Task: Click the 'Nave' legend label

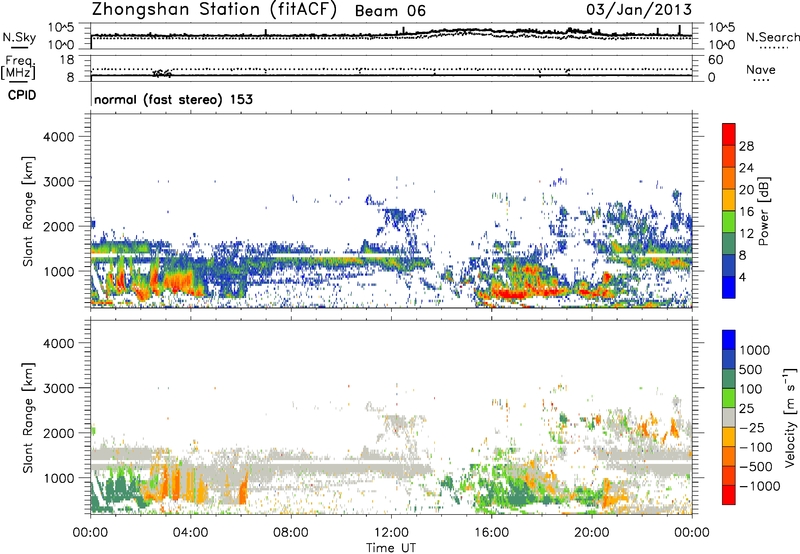Action: [761, 70]
